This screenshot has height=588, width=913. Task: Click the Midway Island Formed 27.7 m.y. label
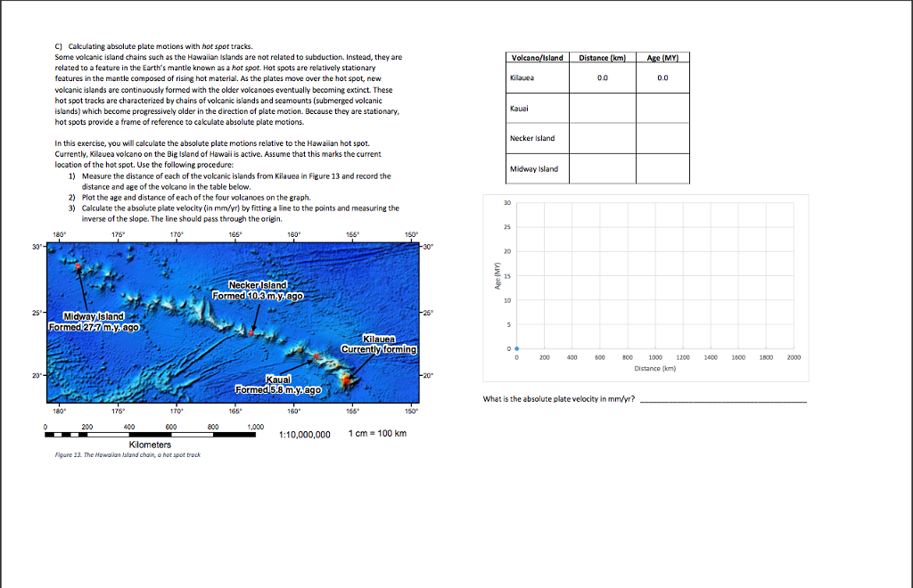pyautogui.click(x=94, y=322)
